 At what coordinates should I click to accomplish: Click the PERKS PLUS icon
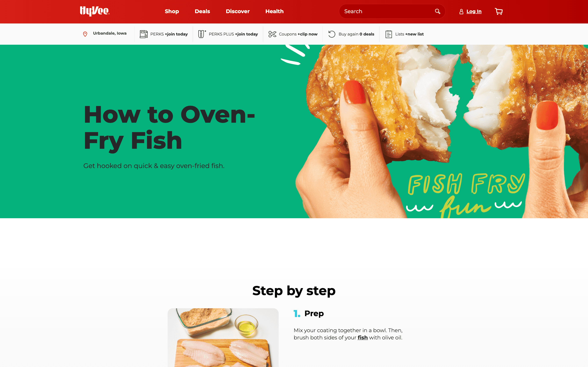coord(202,34)
